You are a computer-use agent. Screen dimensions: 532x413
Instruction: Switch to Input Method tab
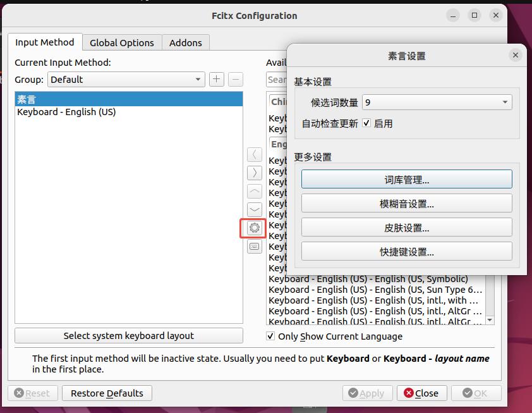point(45,42)
